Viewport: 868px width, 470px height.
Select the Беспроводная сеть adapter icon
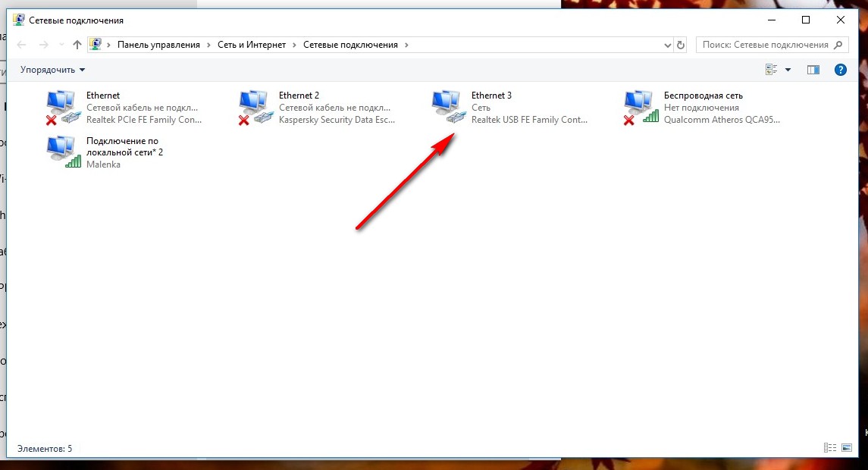[x=641, y=108]
